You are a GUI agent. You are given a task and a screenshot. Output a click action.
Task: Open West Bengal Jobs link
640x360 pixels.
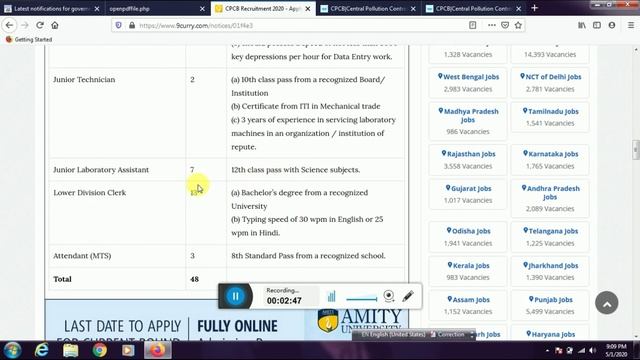click(468, 77)
